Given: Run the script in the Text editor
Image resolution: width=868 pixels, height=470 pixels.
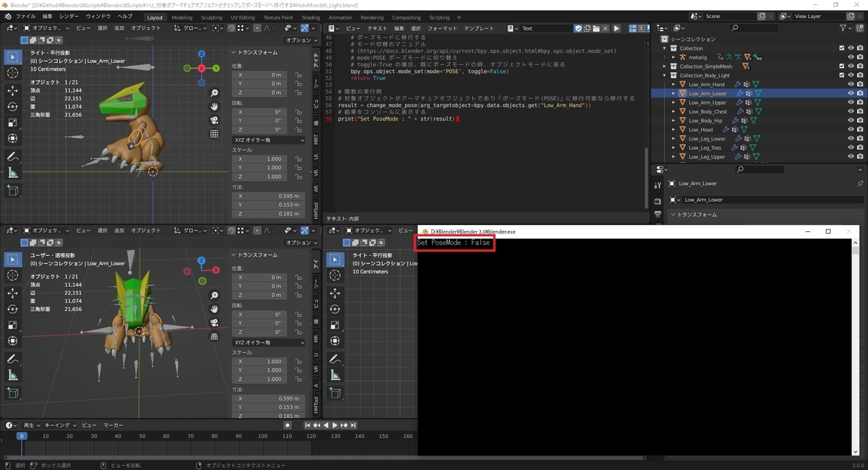Looking at the screenshot, I should tap(616, 28).
